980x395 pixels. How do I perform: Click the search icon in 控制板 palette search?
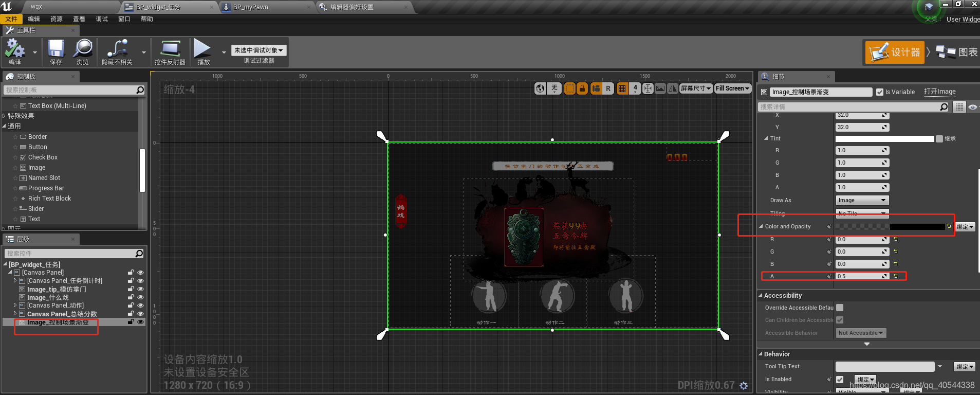[140, 90]
